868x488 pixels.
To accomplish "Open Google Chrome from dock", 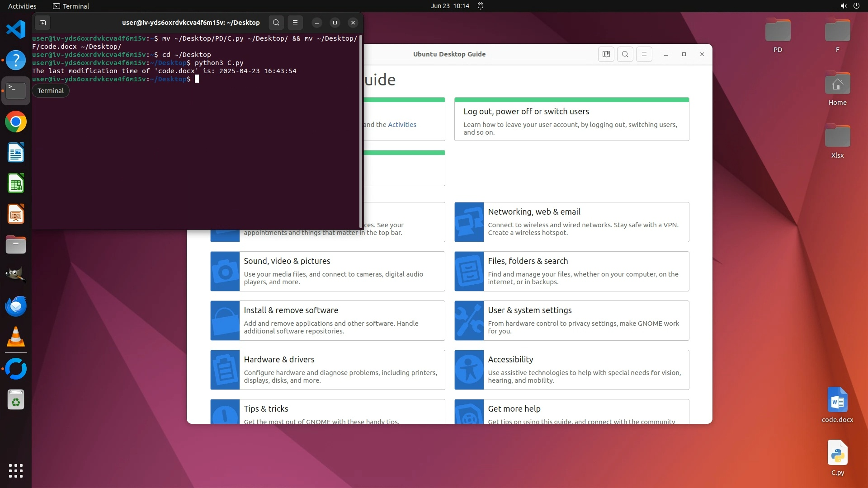I will point(16,122).
